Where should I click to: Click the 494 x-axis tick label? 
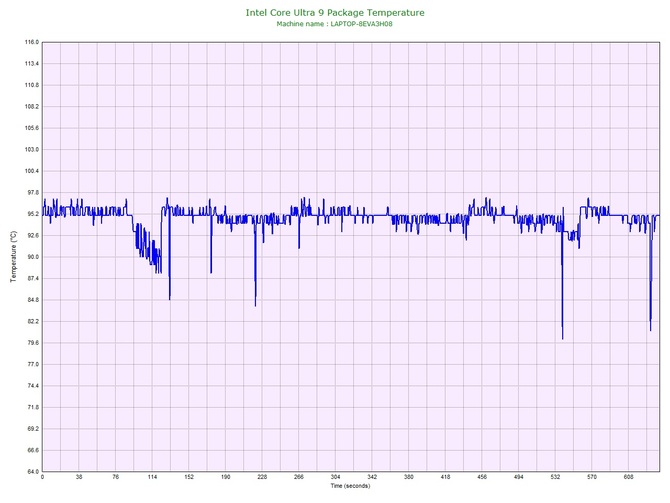click(518, 477)
